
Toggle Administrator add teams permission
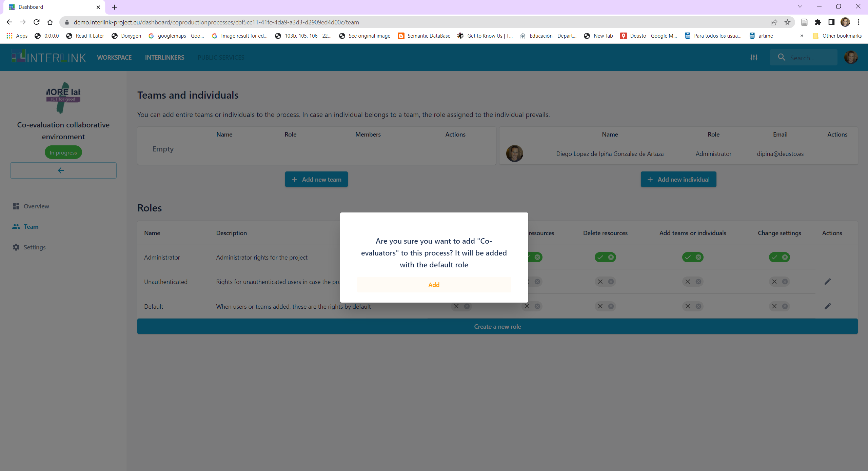[693, 257]
